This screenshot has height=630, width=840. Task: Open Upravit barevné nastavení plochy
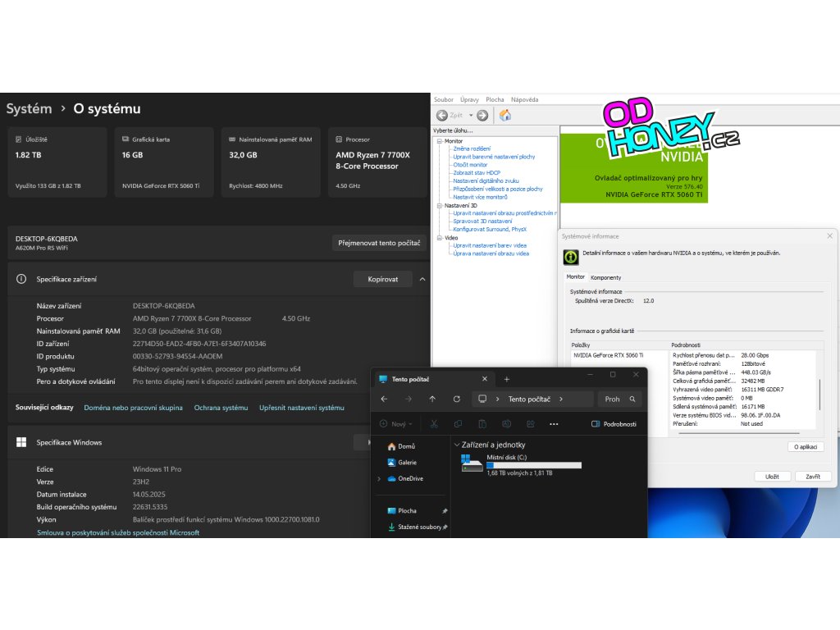(494, 157)
